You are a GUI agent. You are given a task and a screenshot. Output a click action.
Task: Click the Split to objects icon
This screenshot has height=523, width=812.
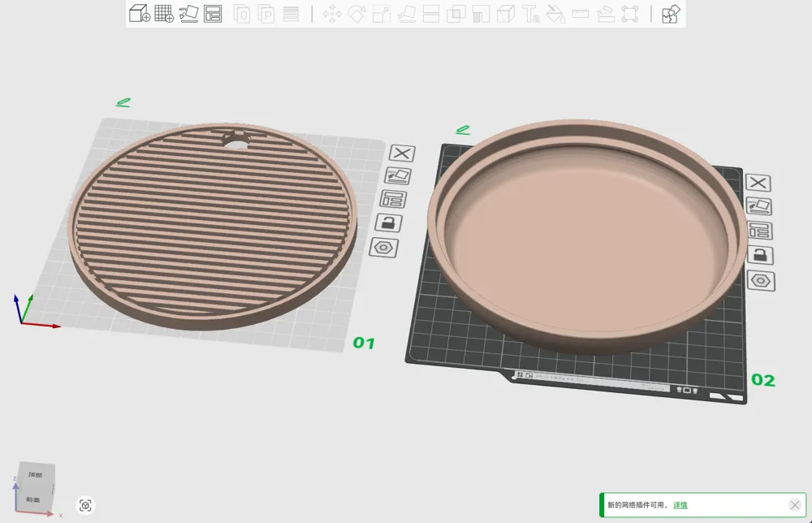tap(242, 14)
